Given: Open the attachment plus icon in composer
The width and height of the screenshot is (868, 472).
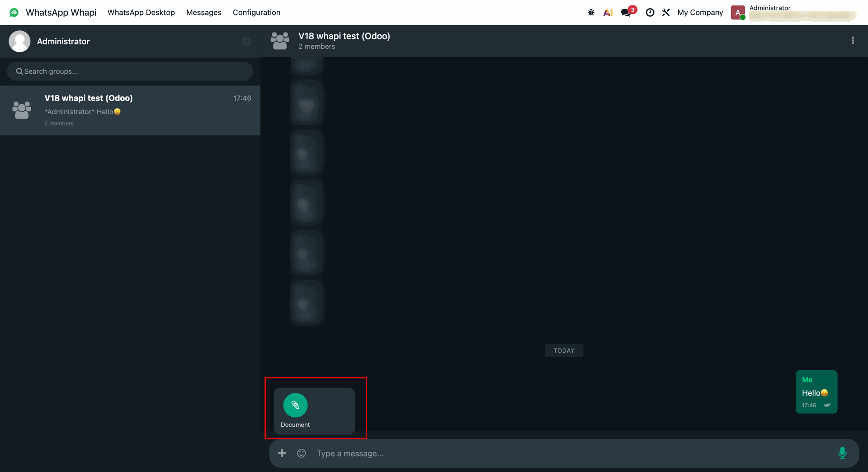Looking at the screenshot, I should point(282,453).
